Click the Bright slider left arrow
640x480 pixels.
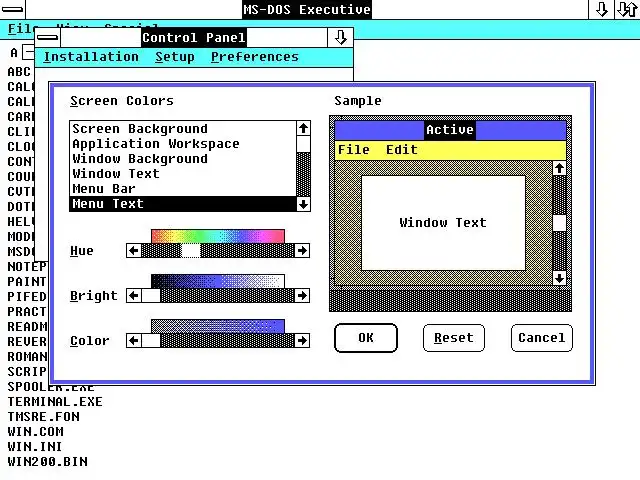(133, 296)
